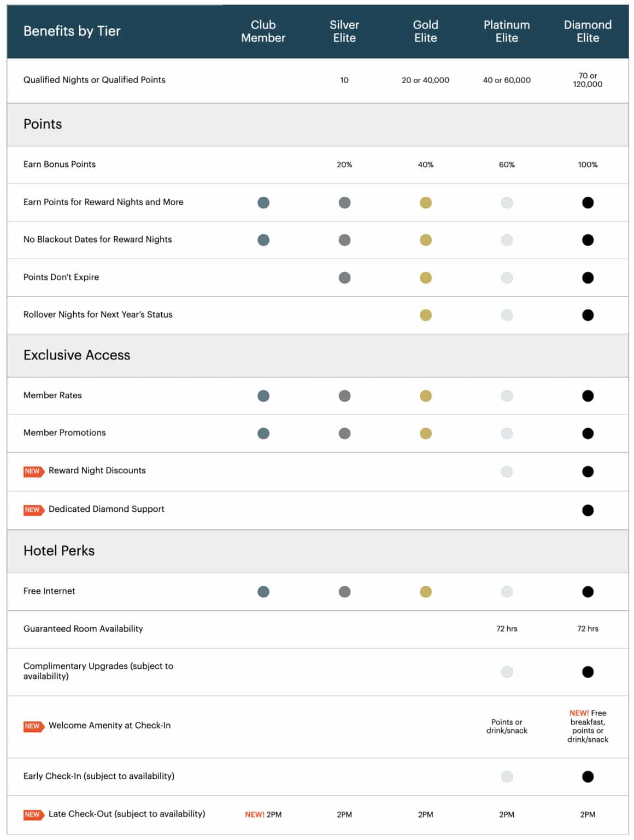Select the Diamond Elite dot for Complimentary Upgrades
Image resolution: width=634 pixels, height=840 pixels.
588,670
